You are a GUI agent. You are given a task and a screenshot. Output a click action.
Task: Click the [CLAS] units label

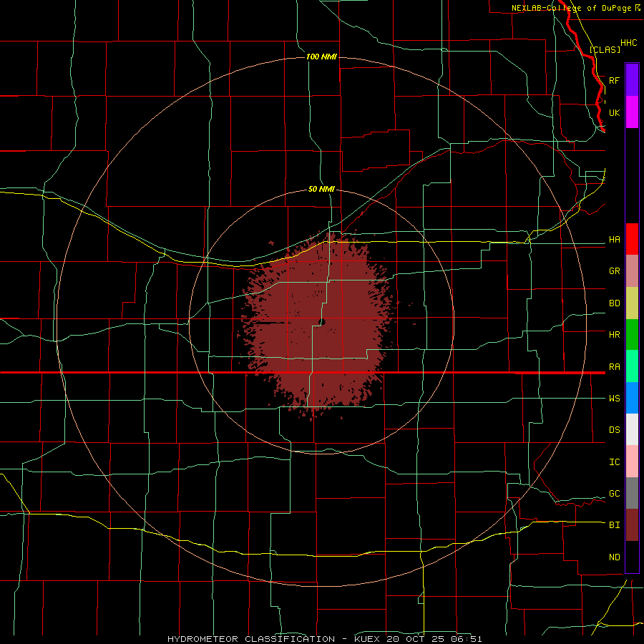[x=605, y=49]
